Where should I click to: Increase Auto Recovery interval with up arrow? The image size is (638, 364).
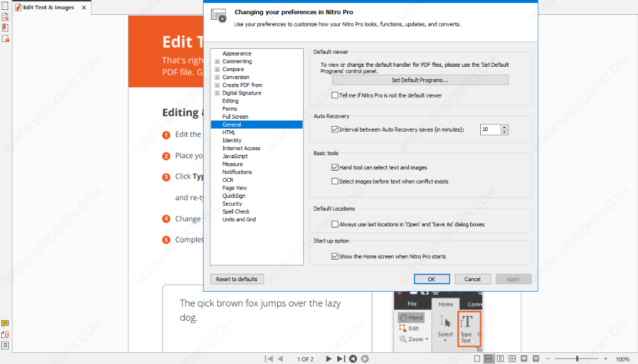(x=504, y=127)
